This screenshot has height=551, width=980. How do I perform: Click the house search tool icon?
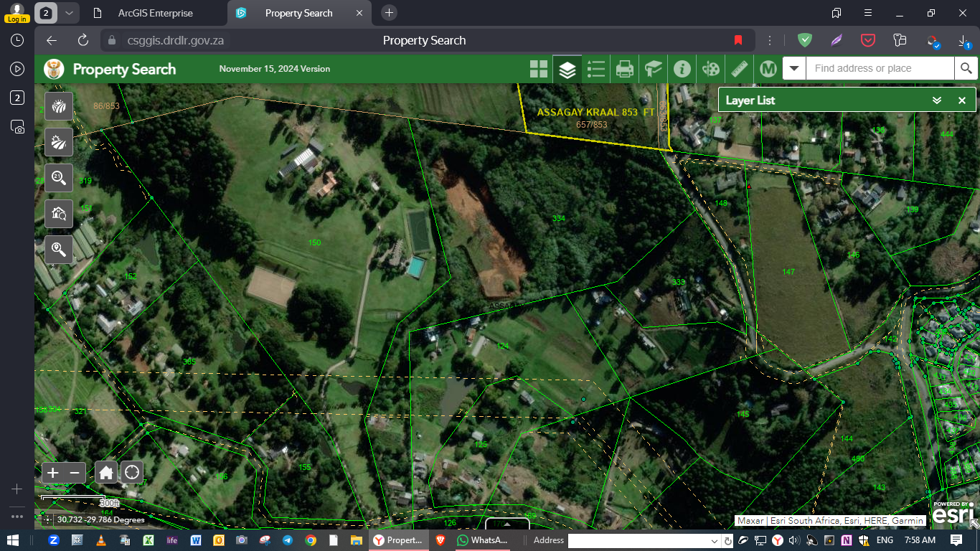(59, 213)
